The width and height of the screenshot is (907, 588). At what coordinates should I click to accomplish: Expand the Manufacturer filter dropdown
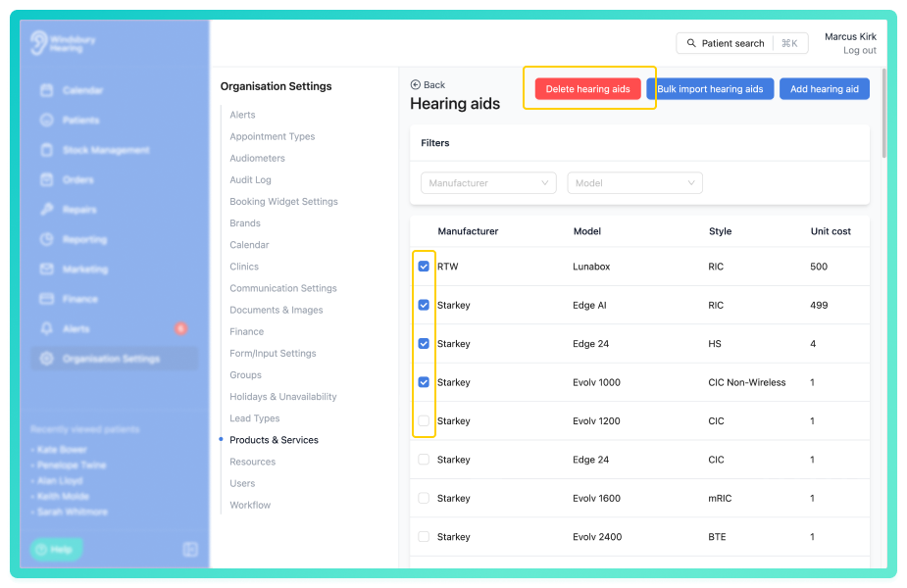click(488, 182)
